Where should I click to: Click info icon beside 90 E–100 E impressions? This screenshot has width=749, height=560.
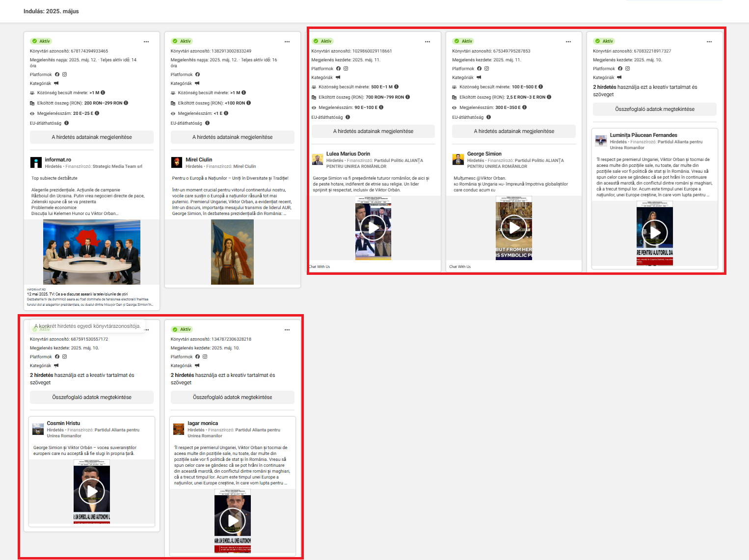pos(381,107)
